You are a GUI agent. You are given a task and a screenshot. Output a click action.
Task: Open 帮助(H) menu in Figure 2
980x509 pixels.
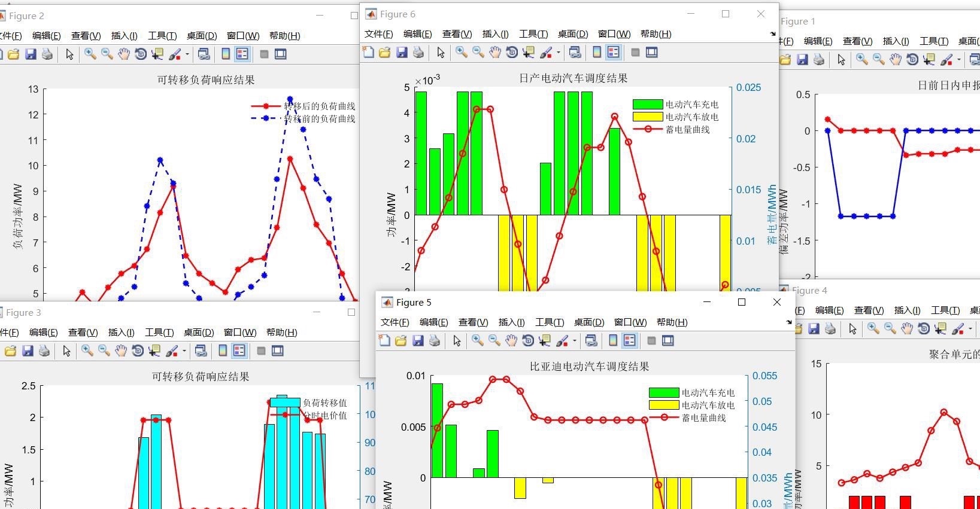(285, 36)
